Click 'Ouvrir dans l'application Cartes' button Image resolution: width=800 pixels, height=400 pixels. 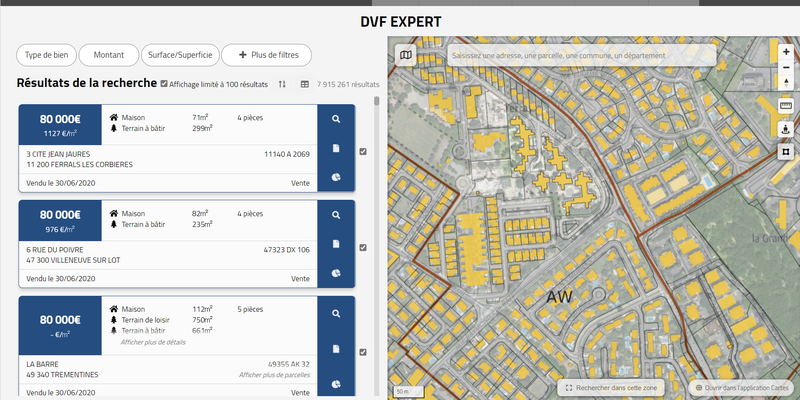pos(741,388)
